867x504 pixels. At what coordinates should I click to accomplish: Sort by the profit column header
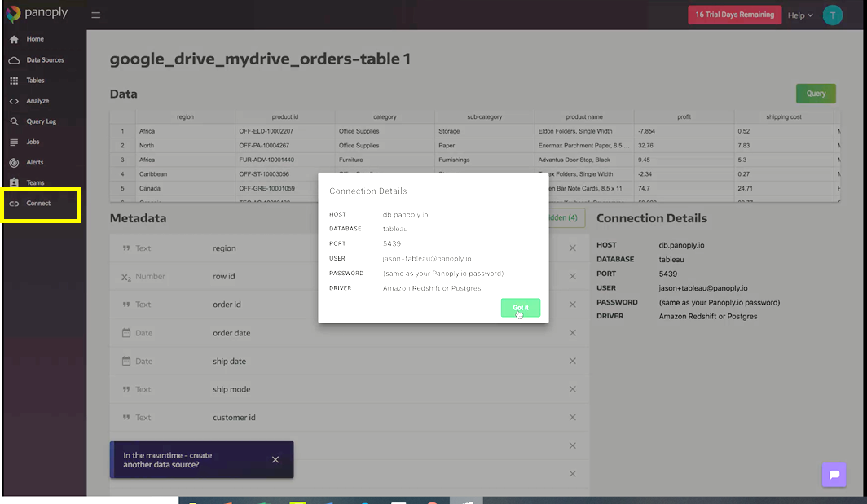684,117
